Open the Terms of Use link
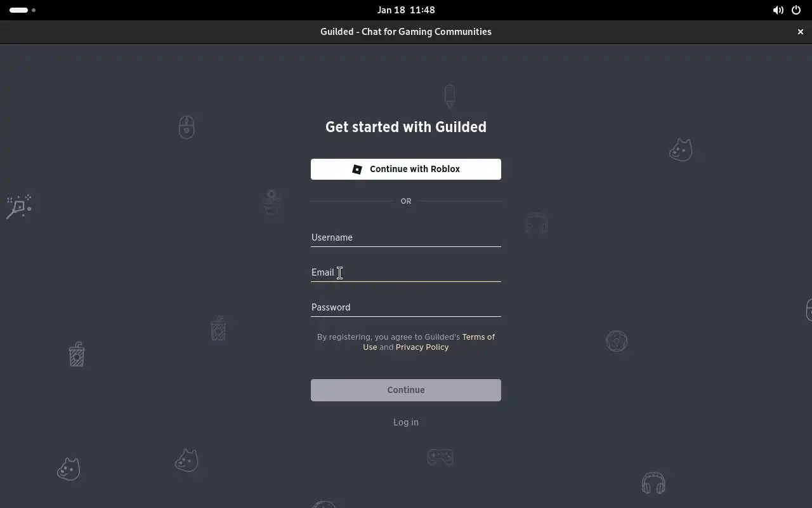This screenshot has width=812, height=508. (x=429, y=342)
